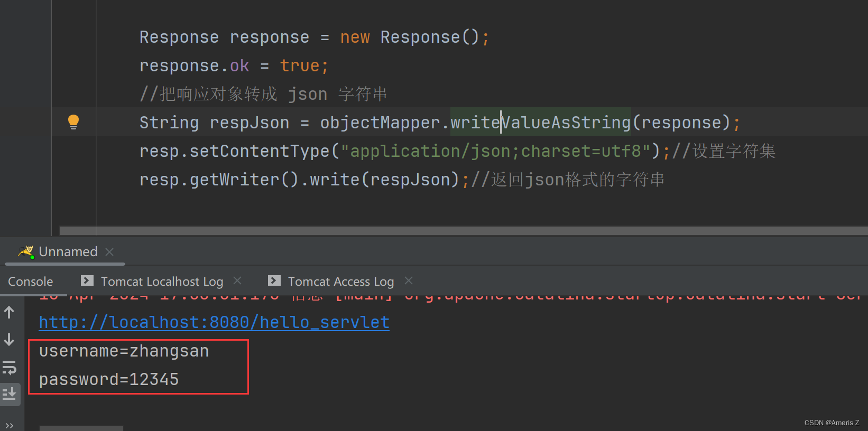The width and height of the screenshot is (868, 431).
Task: Close the Tomcat Localhost Log tab
Action: (237, 280)
